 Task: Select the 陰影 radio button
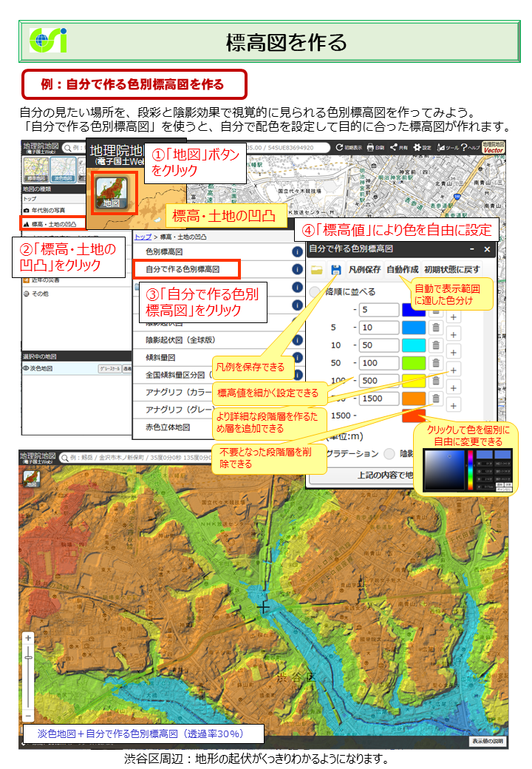point(389,454)
